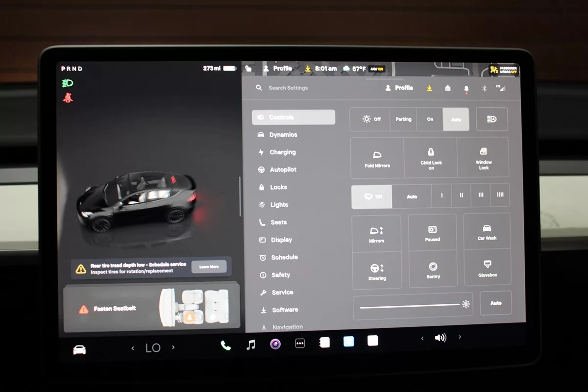Open the Music app in dock
Screen dimensions: 588x392
[251, 345]
